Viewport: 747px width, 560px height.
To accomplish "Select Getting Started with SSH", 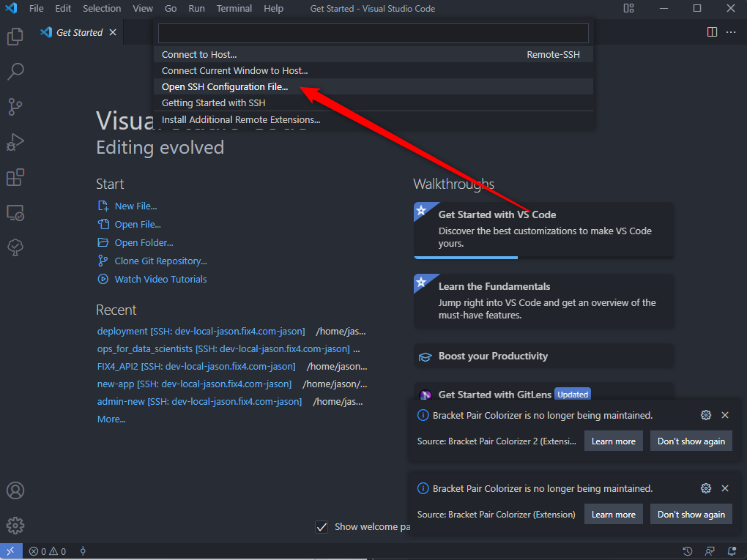I will click(x=373, y=103).
